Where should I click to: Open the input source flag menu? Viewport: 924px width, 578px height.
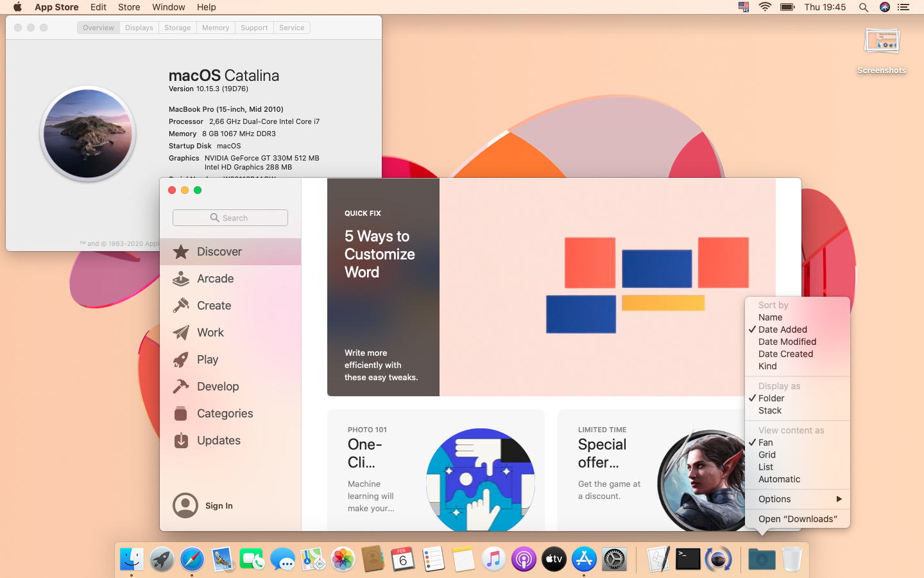(x=744, y=7)
